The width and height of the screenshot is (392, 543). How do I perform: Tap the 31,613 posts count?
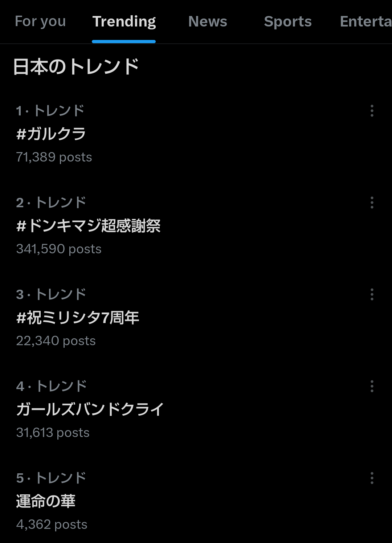click(x=53, y=433)
